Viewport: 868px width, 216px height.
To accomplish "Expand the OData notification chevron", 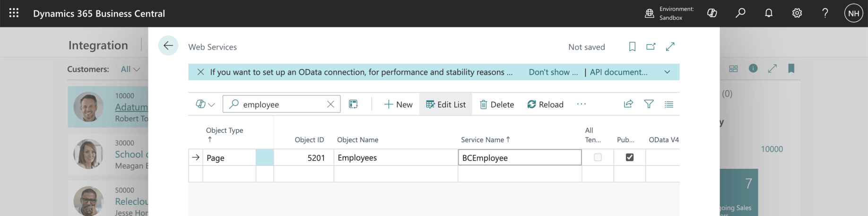I will [667, 72].
